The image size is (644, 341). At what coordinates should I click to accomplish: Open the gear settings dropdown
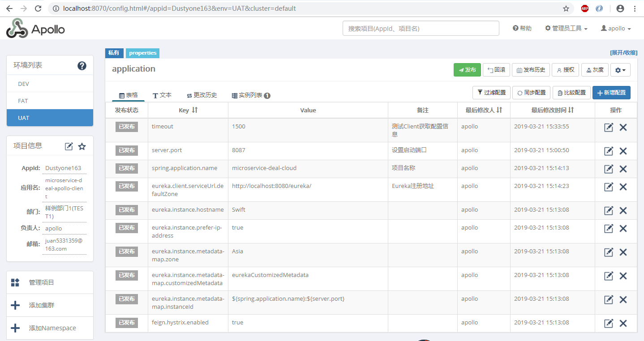tap(621, 70)
